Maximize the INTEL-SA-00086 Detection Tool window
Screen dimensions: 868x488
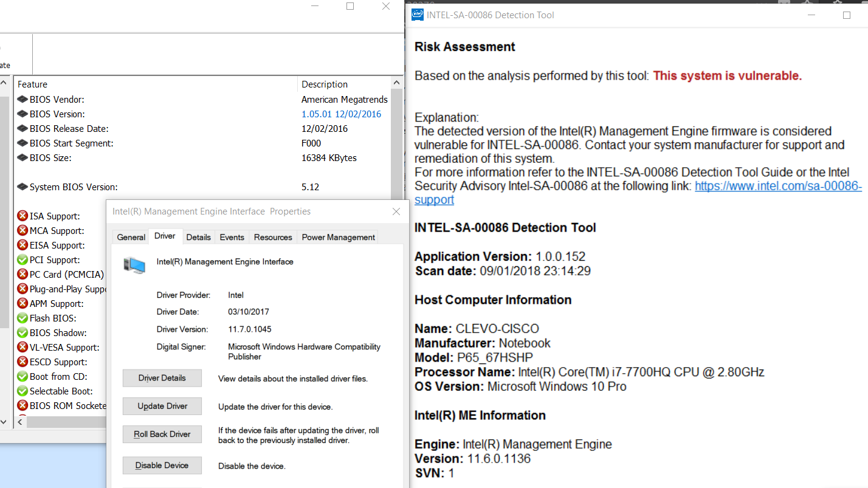coord(846,15)
